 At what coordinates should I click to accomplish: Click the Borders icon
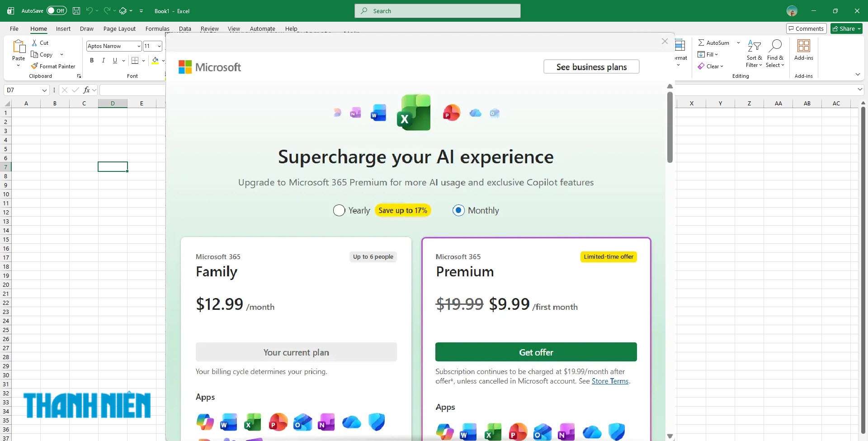(x=135, y=60)
